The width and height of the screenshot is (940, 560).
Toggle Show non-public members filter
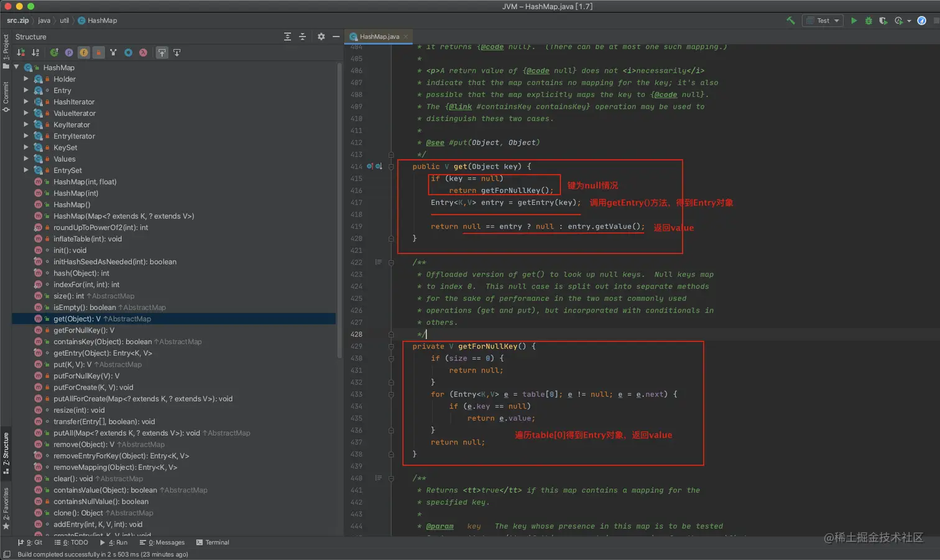[98, 53]
